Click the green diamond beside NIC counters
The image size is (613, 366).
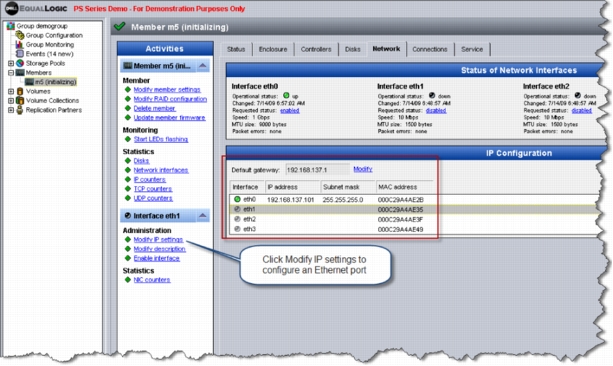point(127,280)
